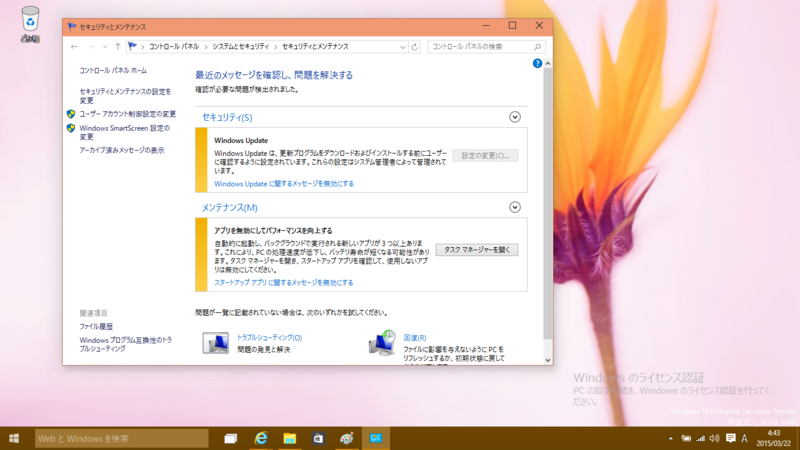Click the window title bar flag icon

[72, 27]
